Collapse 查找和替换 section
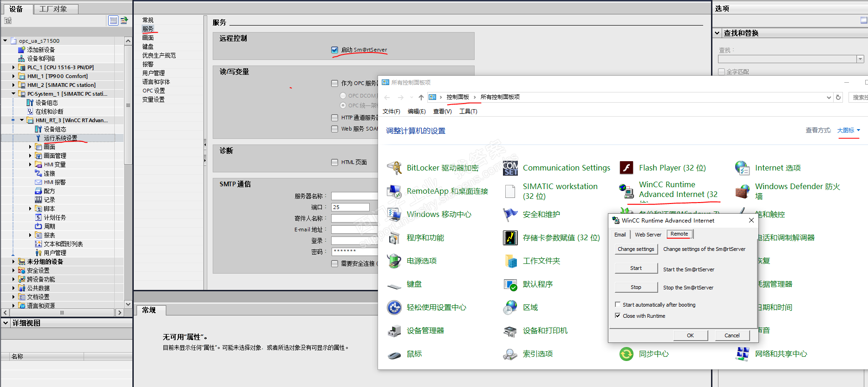 coord(718,33)
